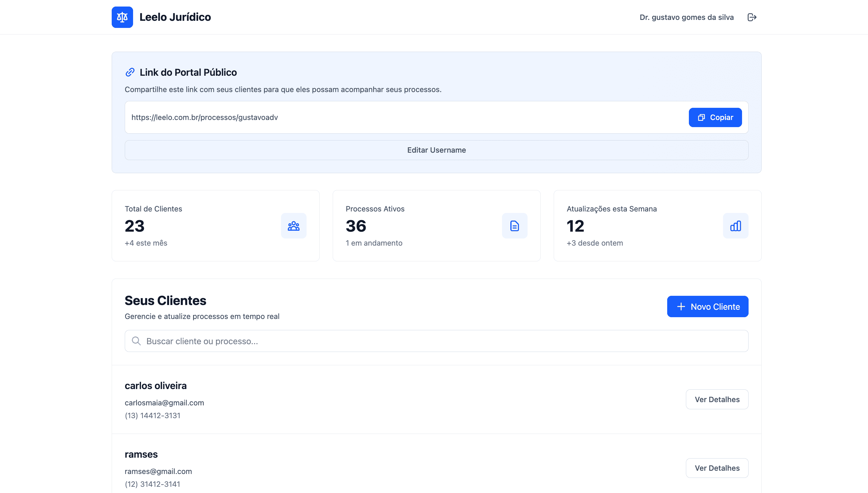Open Novo Cliente form
This screenshot has width=868, height=493.
pos(708,306)
